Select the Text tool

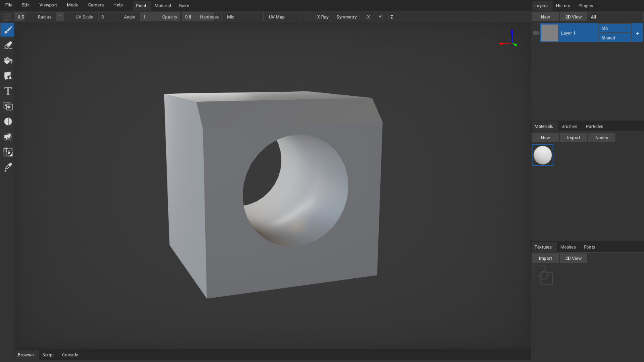[x=8, y=91]
